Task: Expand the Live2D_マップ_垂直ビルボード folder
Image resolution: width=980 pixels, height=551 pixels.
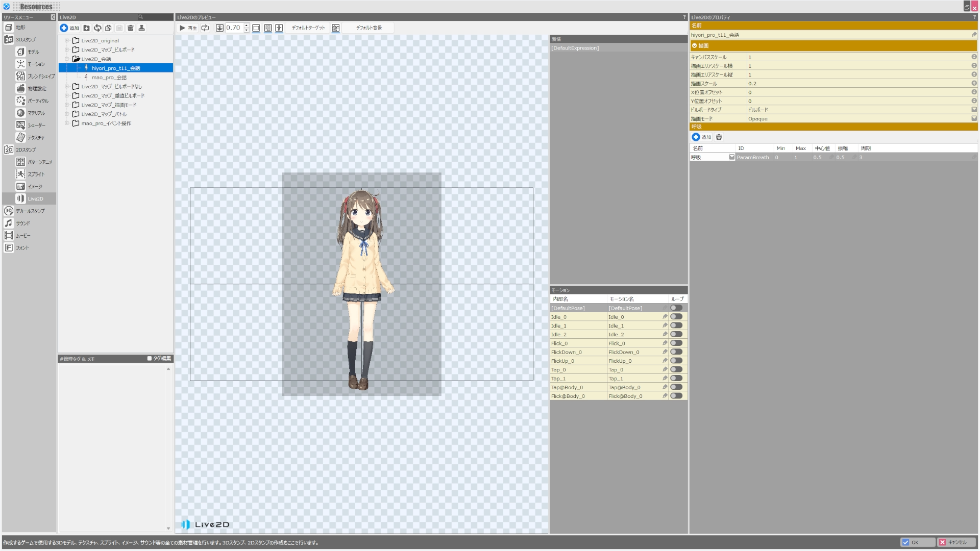Action: point(66,96)
